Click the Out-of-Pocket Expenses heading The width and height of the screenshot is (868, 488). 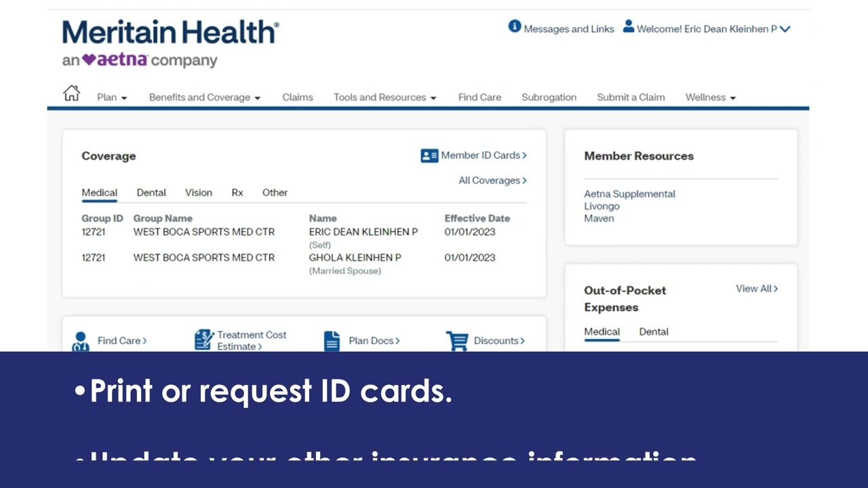[625, 299]
